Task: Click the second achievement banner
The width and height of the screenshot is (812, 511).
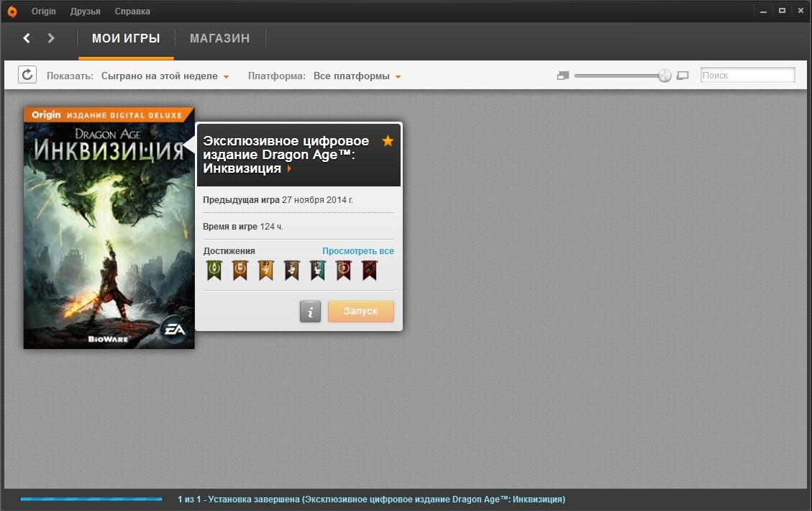Action: pyautogui.click(x=240, y=270)
